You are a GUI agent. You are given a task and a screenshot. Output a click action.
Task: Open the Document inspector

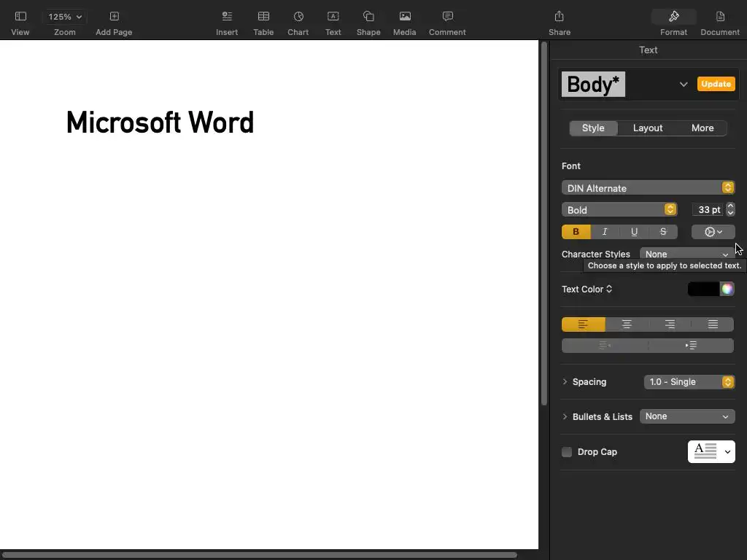point(720,23)
